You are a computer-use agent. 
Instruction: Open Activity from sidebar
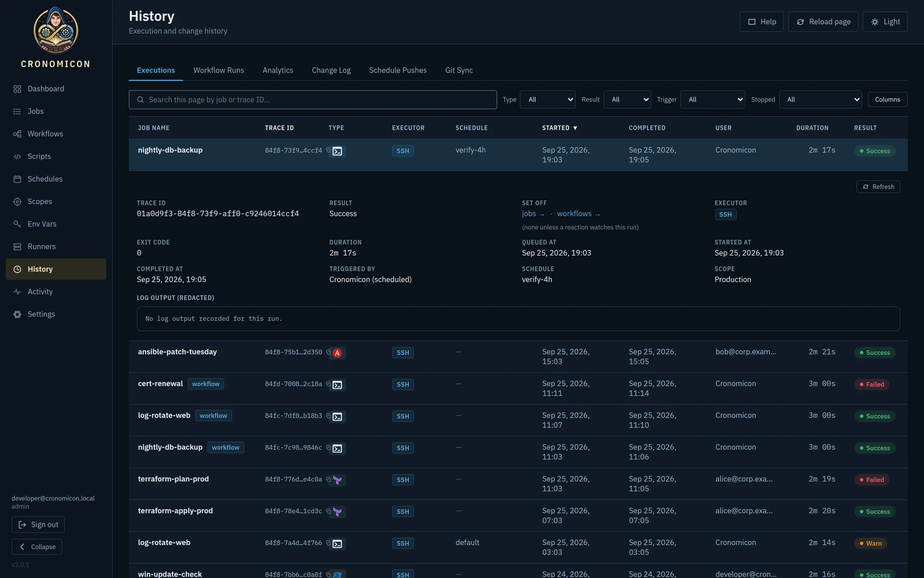[56, 292]
